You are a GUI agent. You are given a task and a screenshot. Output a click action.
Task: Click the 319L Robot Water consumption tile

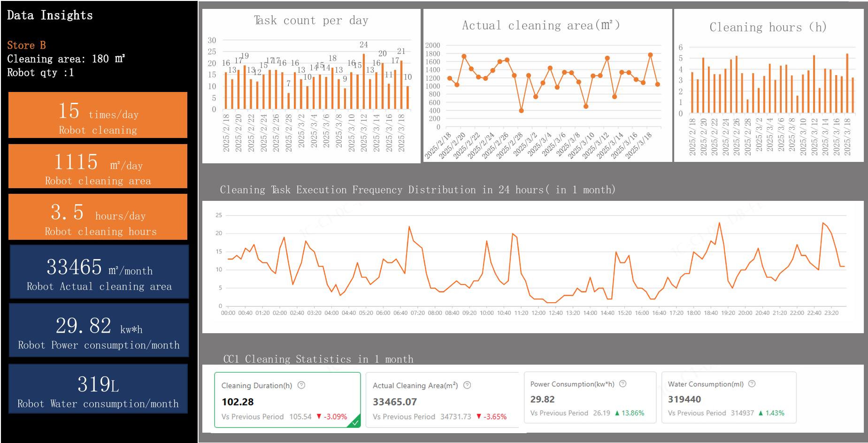tap(98, 389)
